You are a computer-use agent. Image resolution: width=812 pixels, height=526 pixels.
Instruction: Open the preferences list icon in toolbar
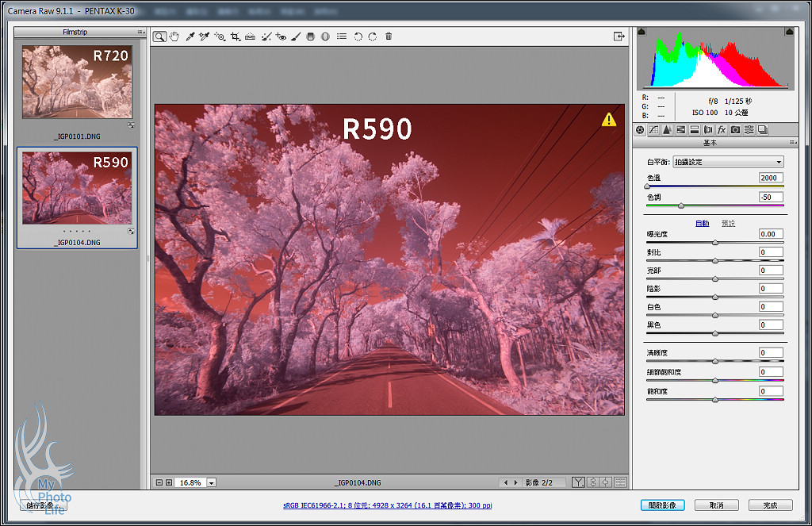pyautogui.click(x=341, y=36)
